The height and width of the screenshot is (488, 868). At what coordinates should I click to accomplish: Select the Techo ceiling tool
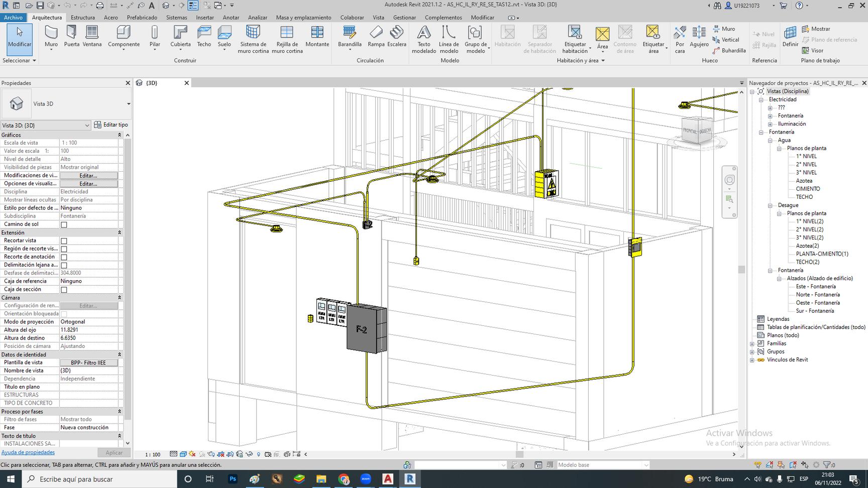click(x=204, y=37)
